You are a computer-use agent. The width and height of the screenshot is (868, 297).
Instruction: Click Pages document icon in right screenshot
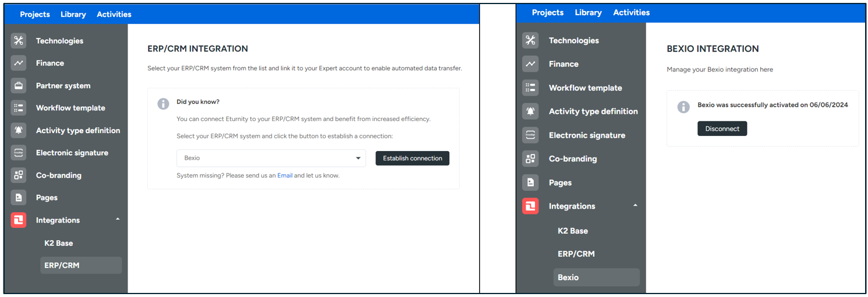pyautogui.click(x=530, y=183)
